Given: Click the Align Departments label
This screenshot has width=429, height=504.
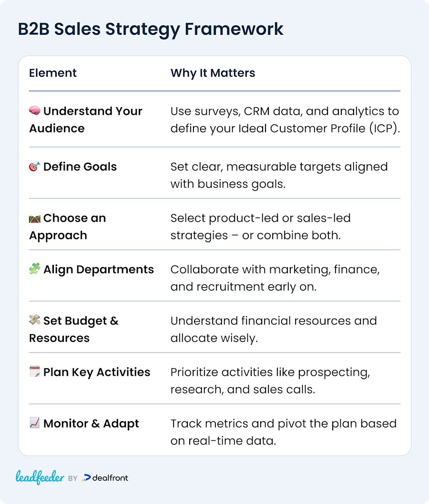Looking at the screenshot, I should (98, 269).
